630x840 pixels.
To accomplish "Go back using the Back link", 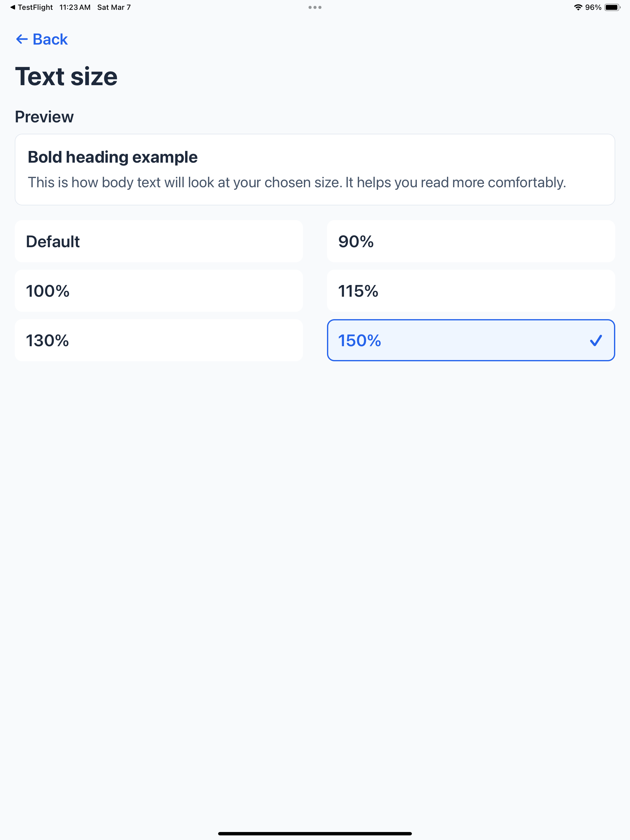I will click(42, 39).
